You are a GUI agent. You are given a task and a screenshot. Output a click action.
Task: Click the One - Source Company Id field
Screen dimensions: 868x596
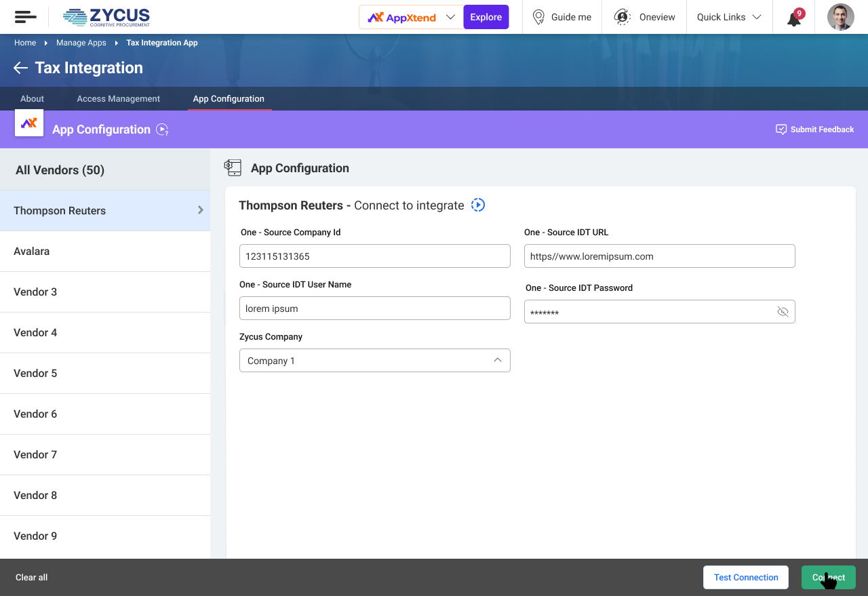(x=374, y=256)
